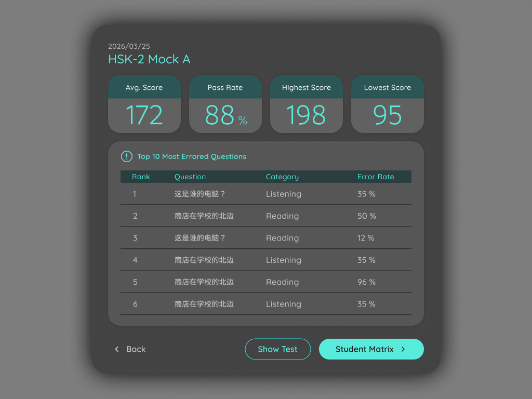
Task: Click the Listening category in the rank 6 row
Action: (x=284, y=304)
